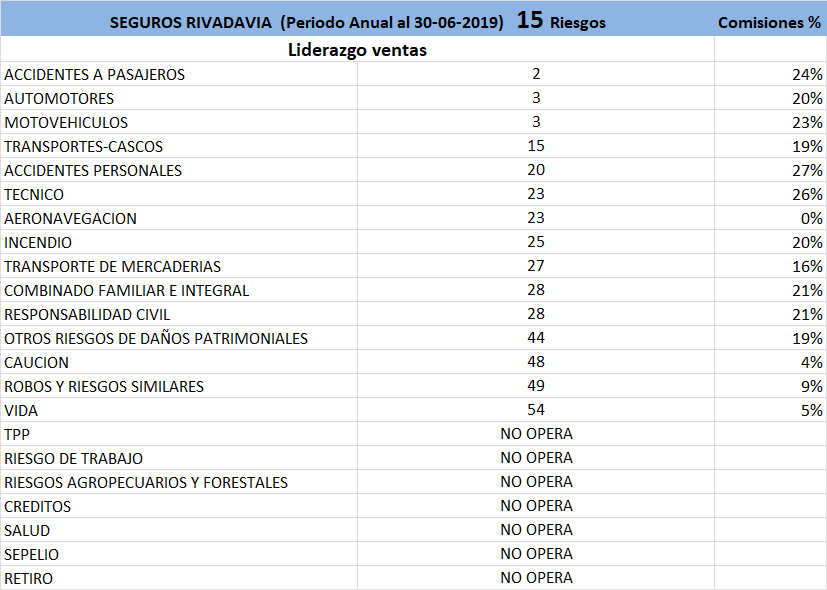
Task: Select the 20% commission in INCENDIO row
Action: [807, 243]
